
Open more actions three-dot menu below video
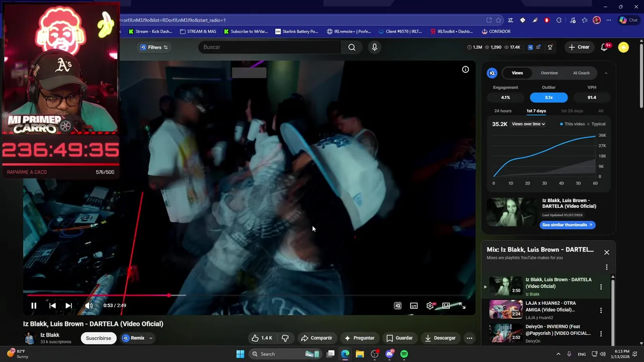(469, 338)
